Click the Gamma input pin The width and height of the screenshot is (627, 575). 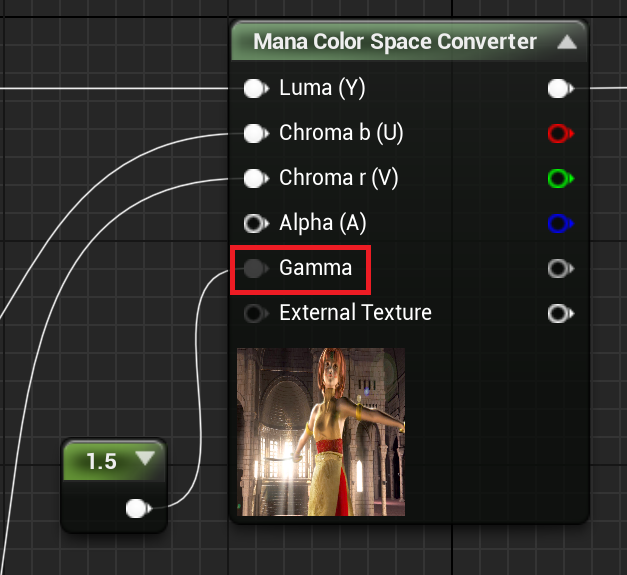256,268
